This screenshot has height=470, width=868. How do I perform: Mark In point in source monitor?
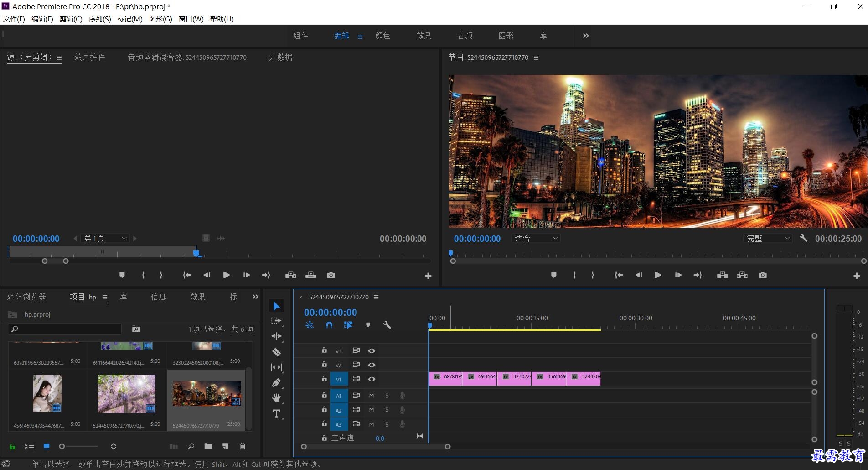(x=143, y=275)
